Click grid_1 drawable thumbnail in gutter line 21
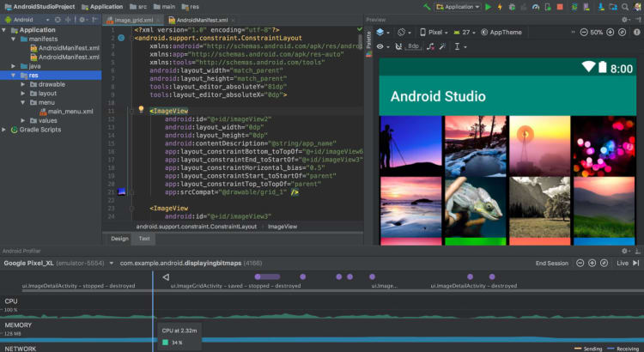The height and width of the screenshot is (352, 644). point(122,191)
